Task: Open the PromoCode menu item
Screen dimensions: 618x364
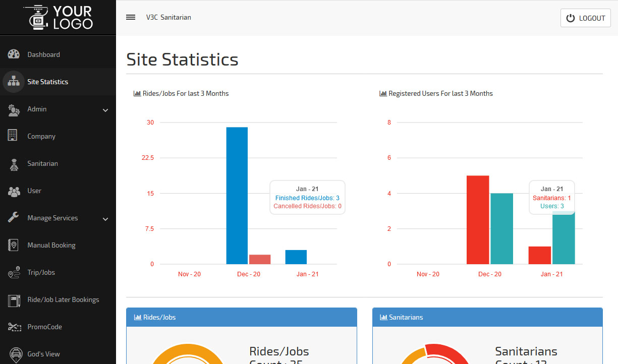Action: coord(58,327)
